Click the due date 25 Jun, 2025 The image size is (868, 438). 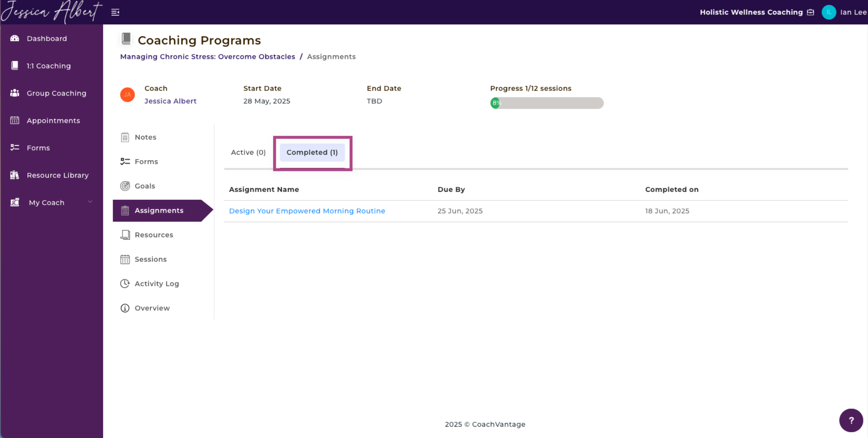click(x=460, y=211)
